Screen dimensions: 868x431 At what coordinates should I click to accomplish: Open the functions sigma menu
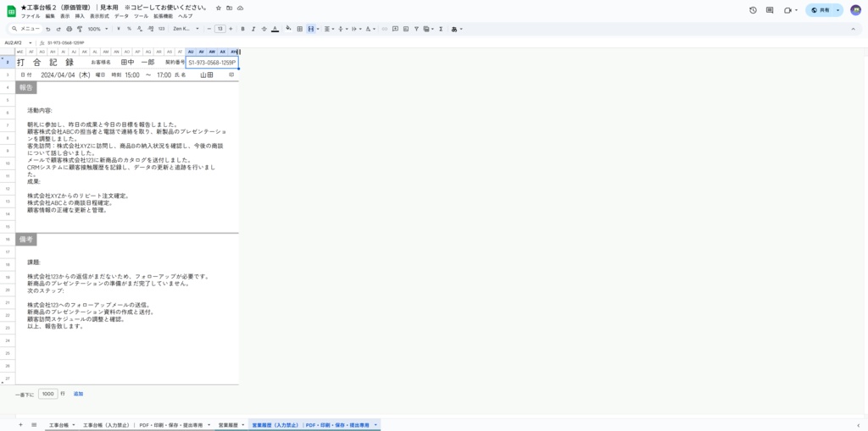point(441,29)
